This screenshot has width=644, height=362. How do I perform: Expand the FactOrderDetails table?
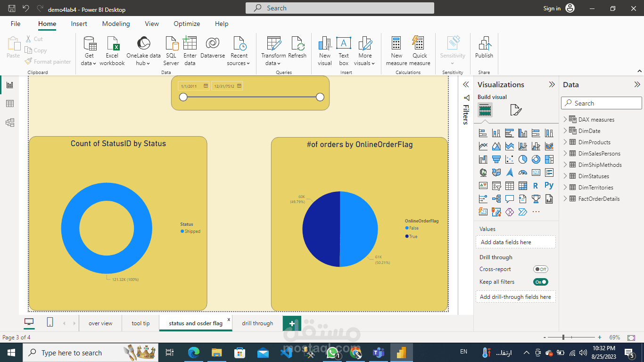click(x=565, y=198)
